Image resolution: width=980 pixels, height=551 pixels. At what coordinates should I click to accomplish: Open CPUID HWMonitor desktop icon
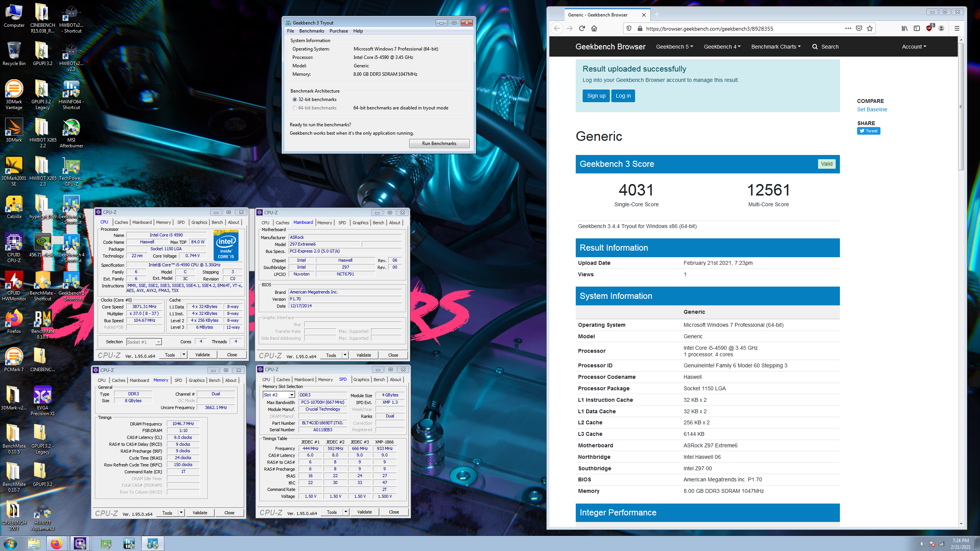coord(14,286)
